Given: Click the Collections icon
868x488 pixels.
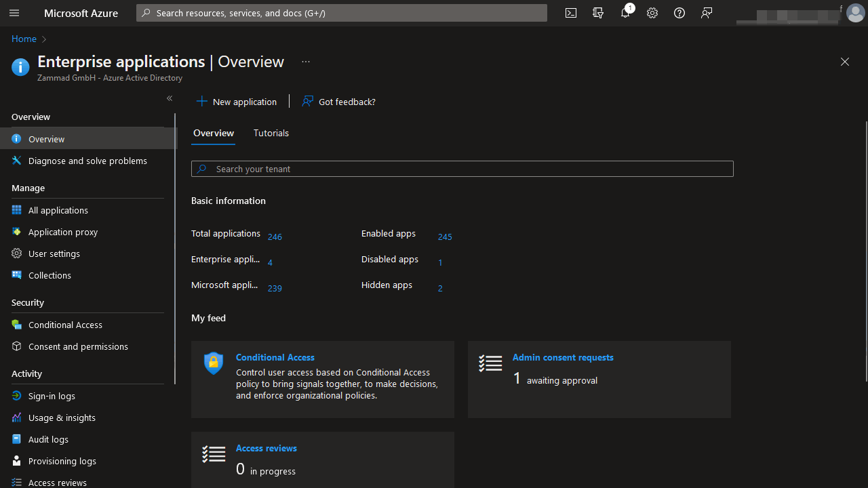Looking at the screenshot, I should (x=17, y=275).
